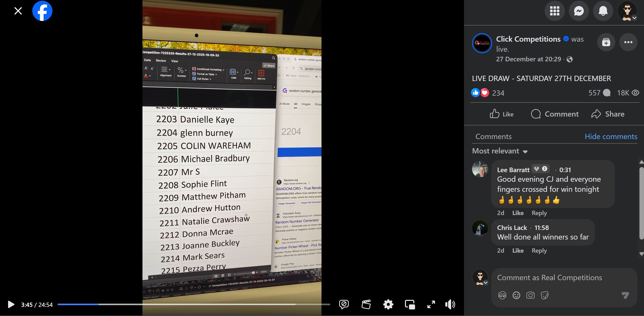This screenshot has height=316, width=644.
Task: Click the Comment as Real Competitions field
Action: point(549,278)
